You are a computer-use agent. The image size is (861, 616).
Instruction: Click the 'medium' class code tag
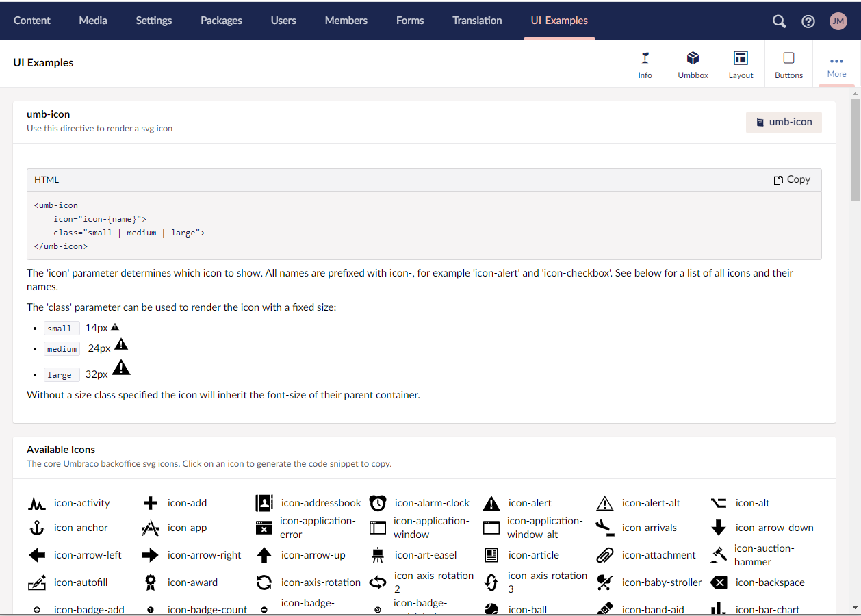coord(62,349)
